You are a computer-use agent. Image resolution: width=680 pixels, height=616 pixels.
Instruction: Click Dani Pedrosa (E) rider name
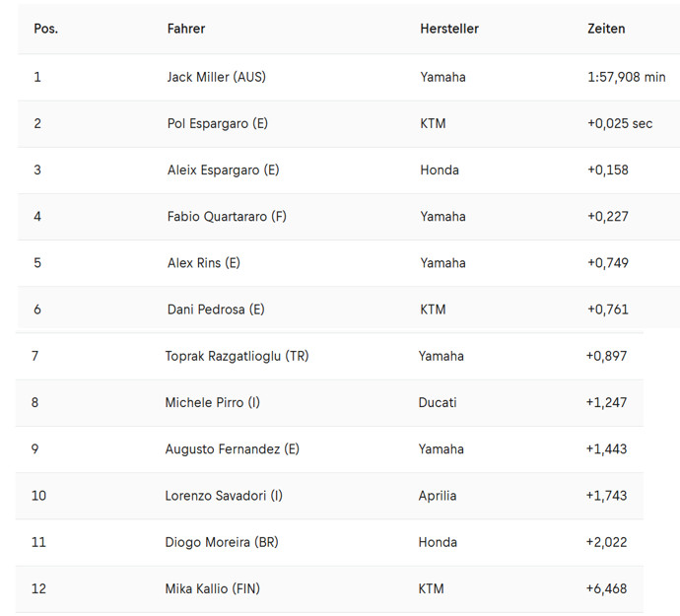pyautogui.click(x=216, y=309)
